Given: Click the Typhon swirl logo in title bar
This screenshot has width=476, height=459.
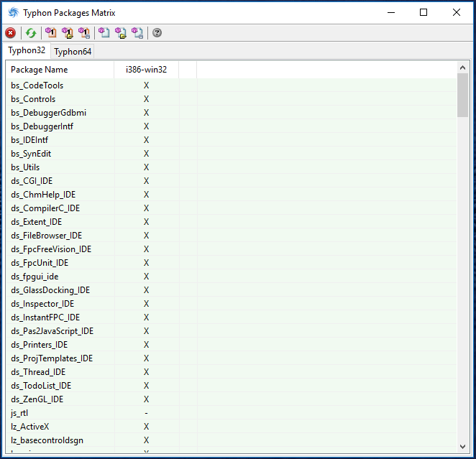Looking at the screenshot, I should (14, 13).
